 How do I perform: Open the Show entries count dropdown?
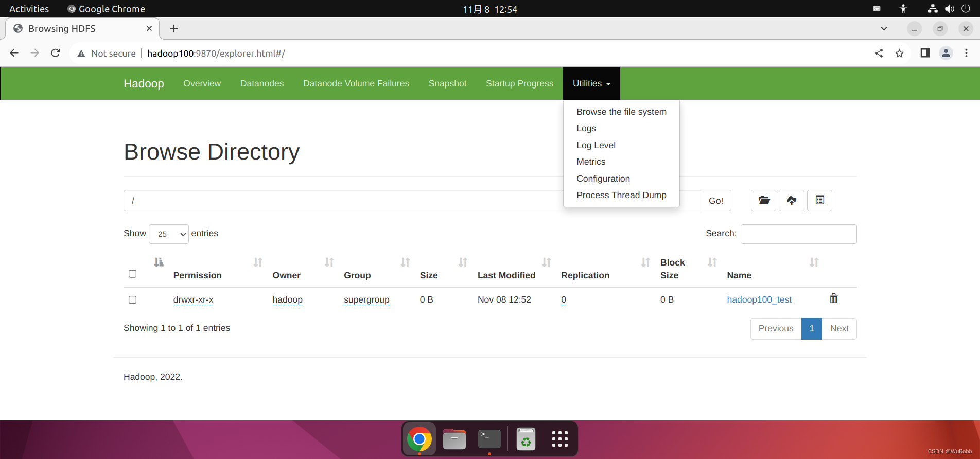click(169, 234)
